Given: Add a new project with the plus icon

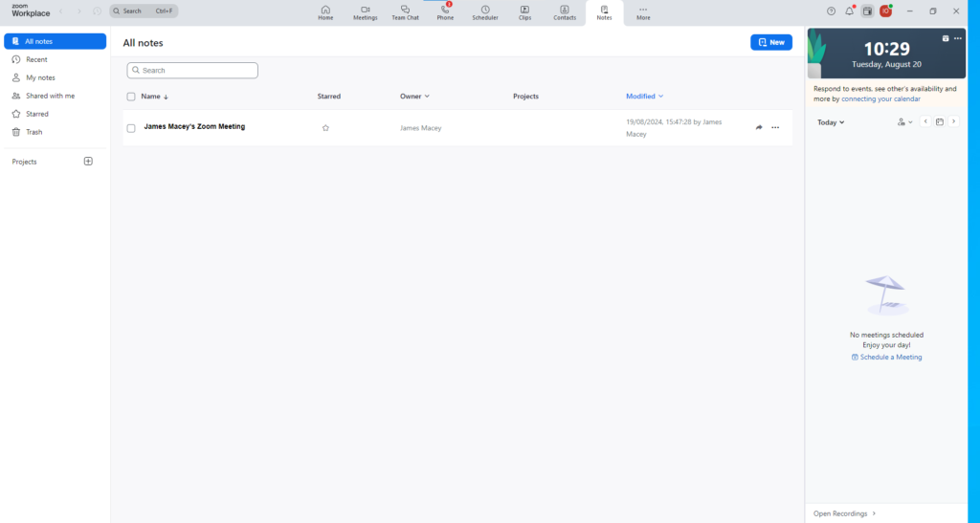Looking at the screenshot, I should 88,162.
